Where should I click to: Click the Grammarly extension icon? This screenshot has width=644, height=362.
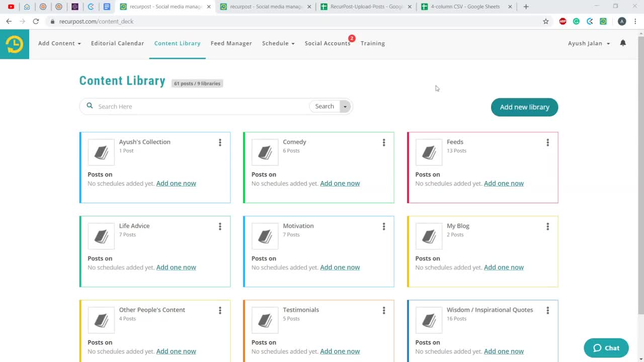[576, 21]
